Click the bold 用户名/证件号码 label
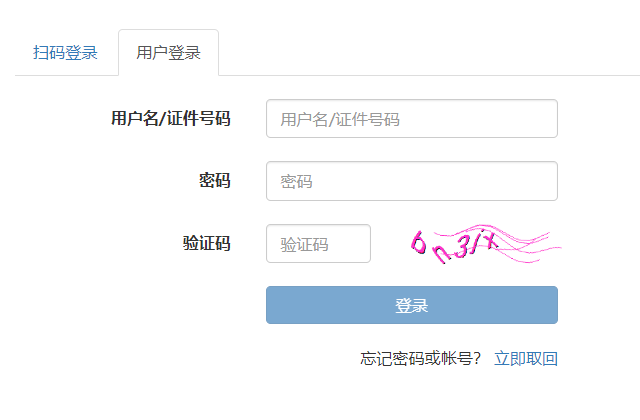Viewport: 640px width, 420px height. point(171,119)
